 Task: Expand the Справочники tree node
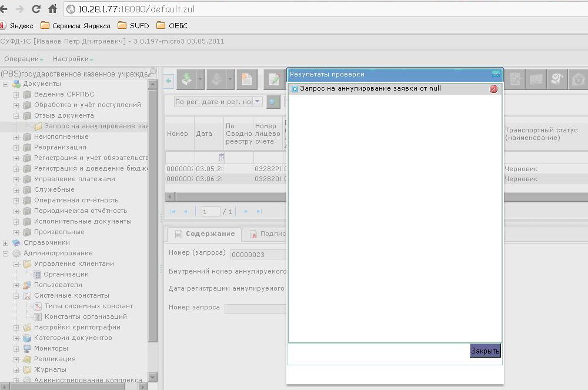[x=6, y=243]
